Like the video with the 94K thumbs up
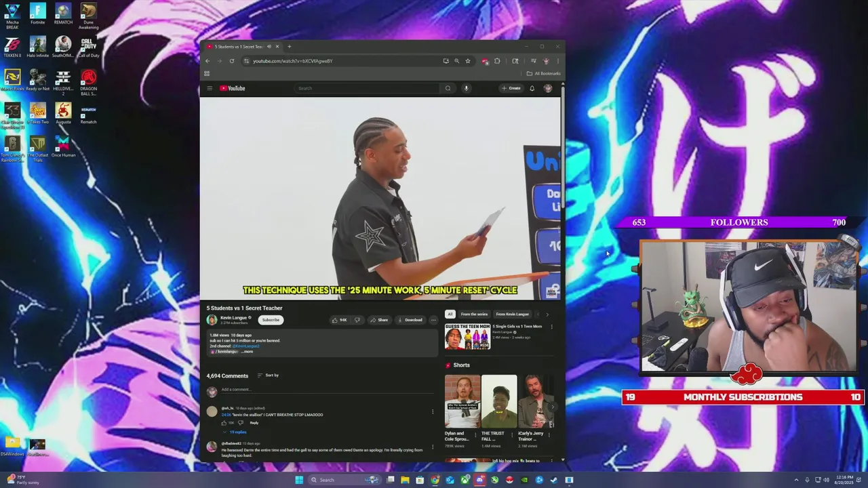This screenshot has width=868, height=488. point(339,320)
